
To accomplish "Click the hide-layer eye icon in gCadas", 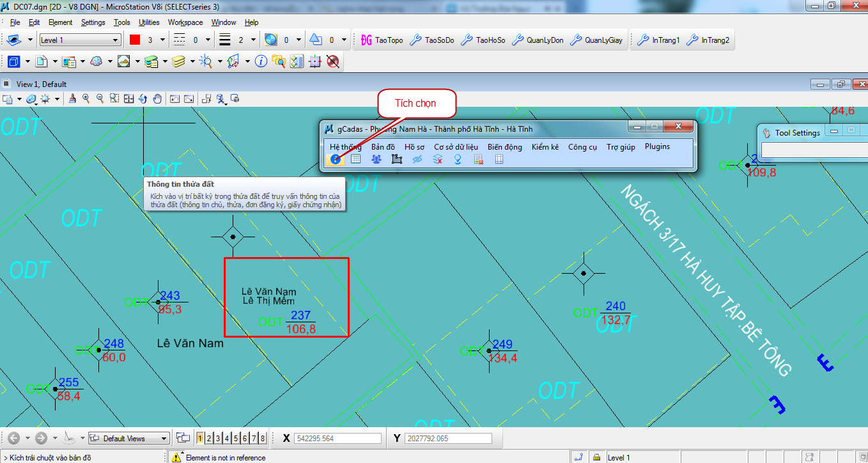I will [417, 160].
